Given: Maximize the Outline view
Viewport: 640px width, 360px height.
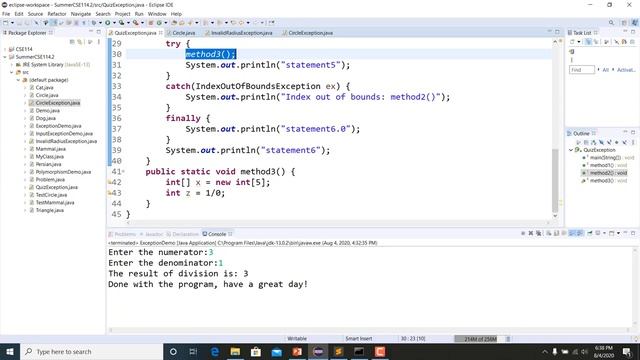Looking at the screenshot, I should (633, 133).
